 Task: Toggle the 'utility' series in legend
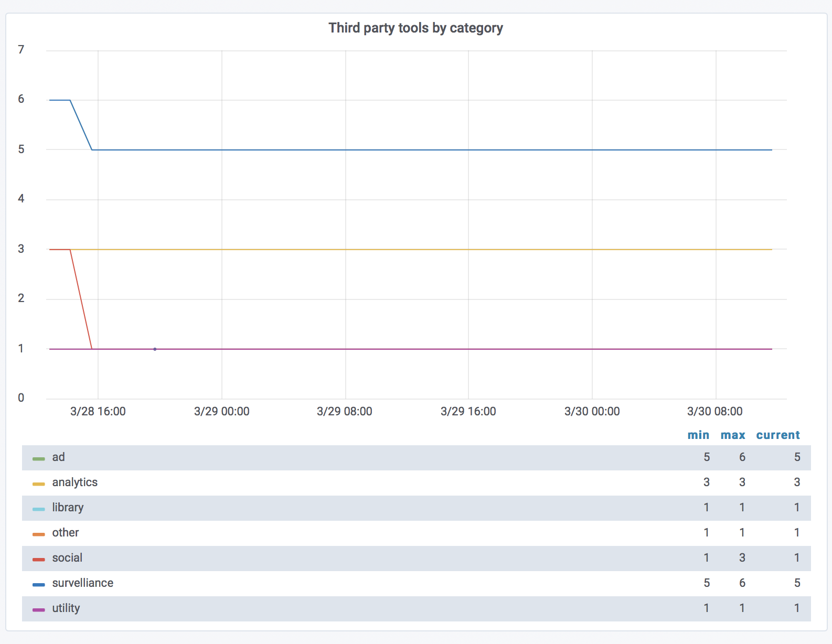[x=66, y=608]
